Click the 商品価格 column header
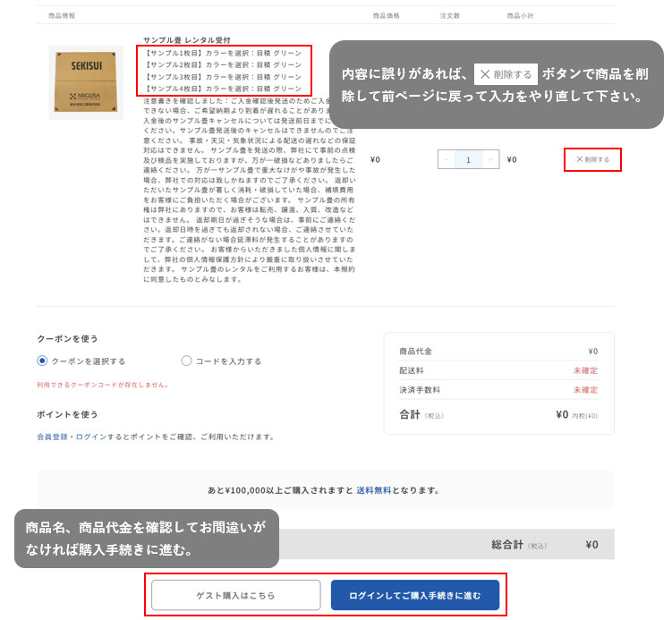This screenshot has width=672, height=620. [387, 15]
